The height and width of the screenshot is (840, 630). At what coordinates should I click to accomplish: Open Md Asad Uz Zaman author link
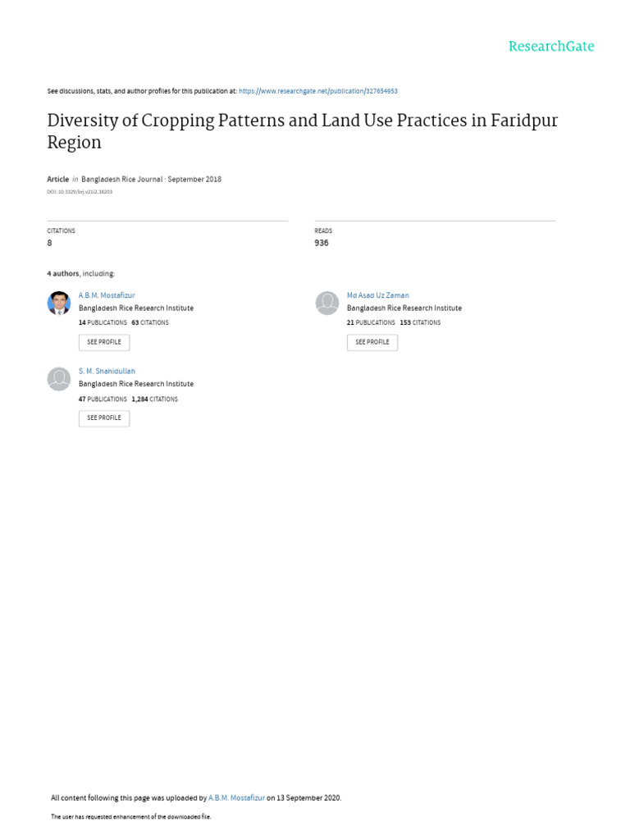pyautogui.click(x=377, y=295)
